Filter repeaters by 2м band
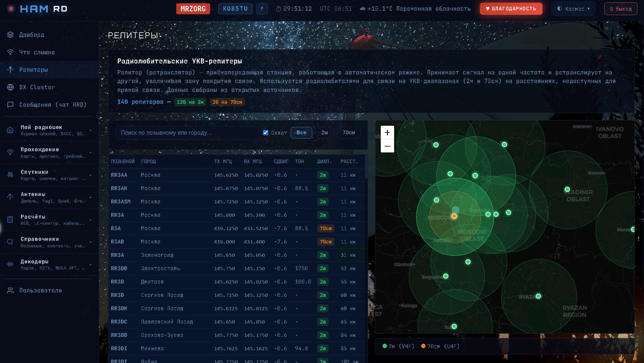 pyautogui.click(x=325, y=133)
